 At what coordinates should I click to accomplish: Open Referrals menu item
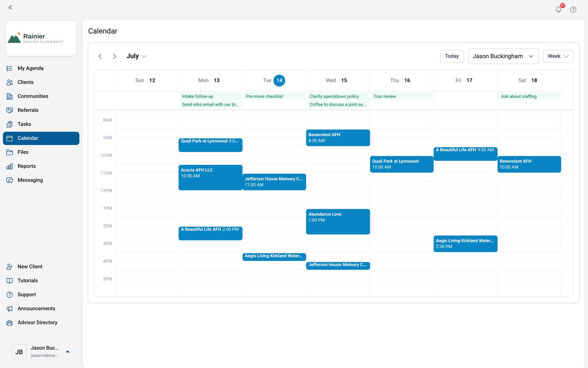(41, 110)
